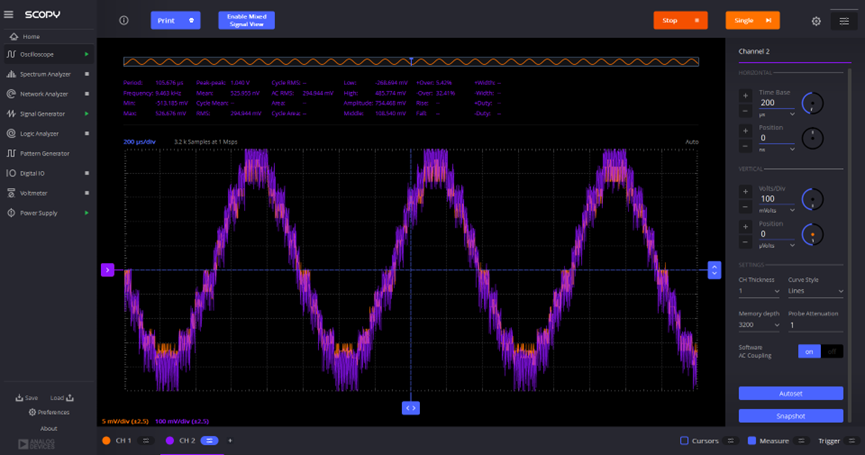
Task: Click the info icon in top toolbar
Action: 124,20
